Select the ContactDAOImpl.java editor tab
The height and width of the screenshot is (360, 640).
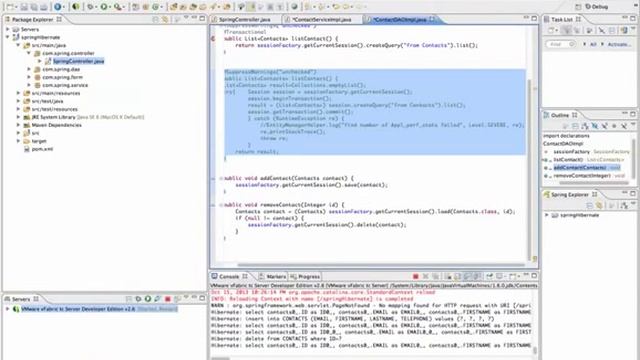(x=400, y=19)
